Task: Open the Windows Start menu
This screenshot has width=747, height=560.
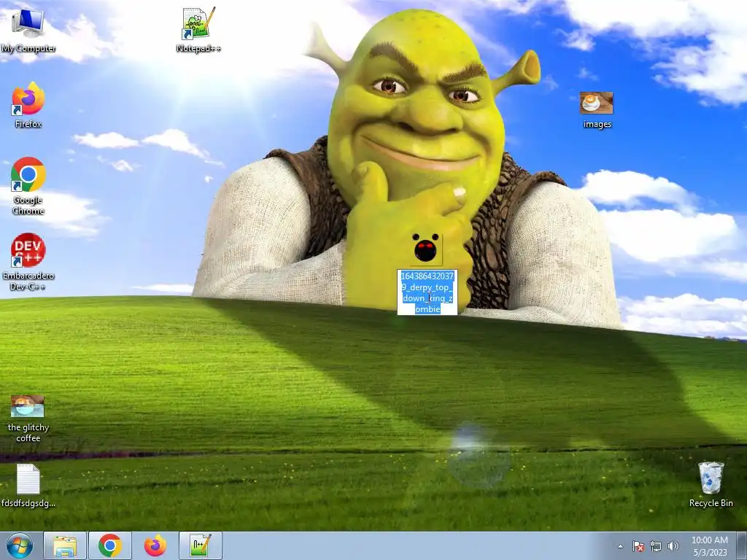Action: 20,545
